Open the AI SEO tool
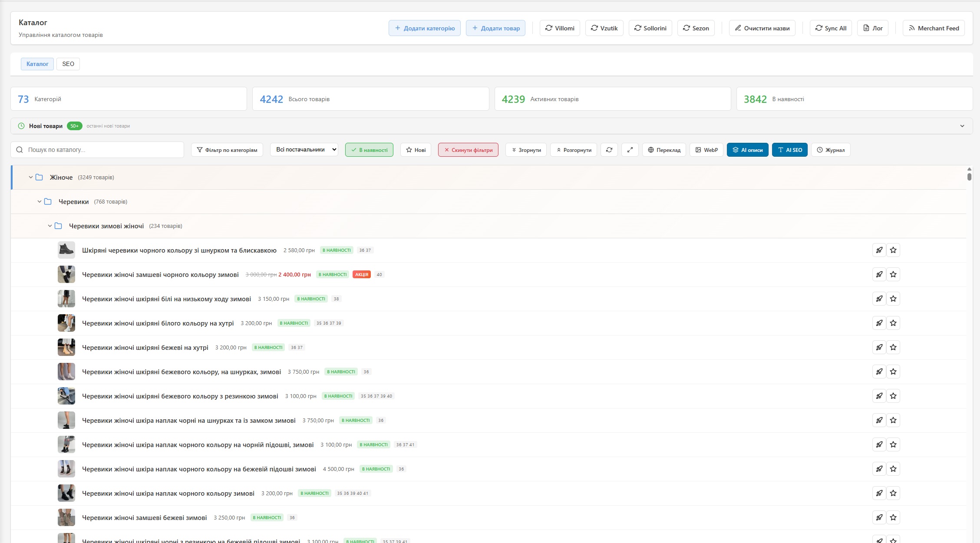The image size is (980, 543). tap(789, 150)
